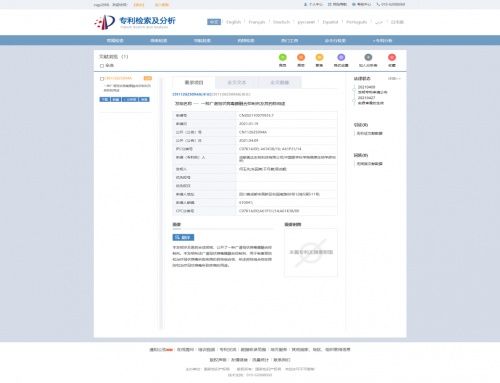Click the blue translate button under abstract
The image size is (500, 383).
point(183,237)
